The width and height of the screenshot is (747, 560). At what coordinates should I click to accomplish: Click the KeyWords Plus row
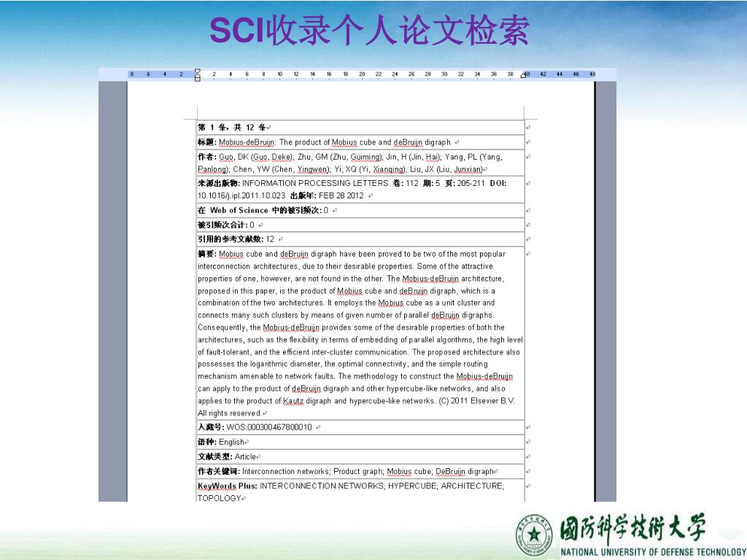pos(360,491)
